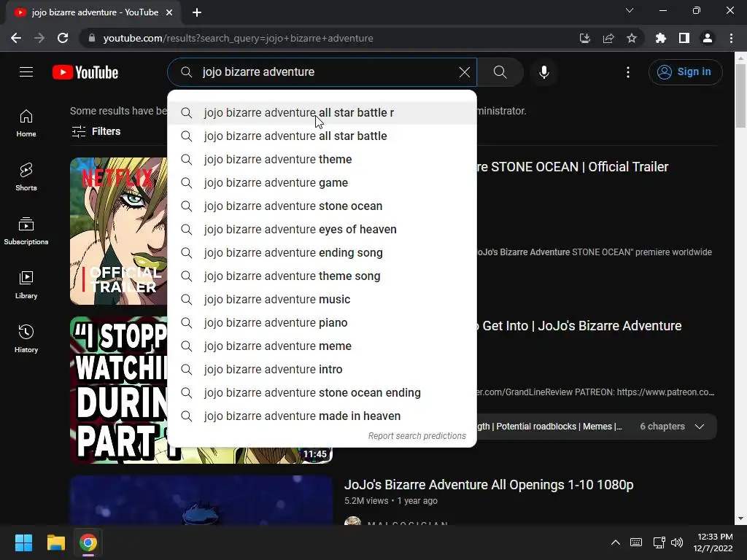The width and height of the screenshot is (747, 560).
Task: Select suggestion ending 'all star battle'
Action: 322,136
